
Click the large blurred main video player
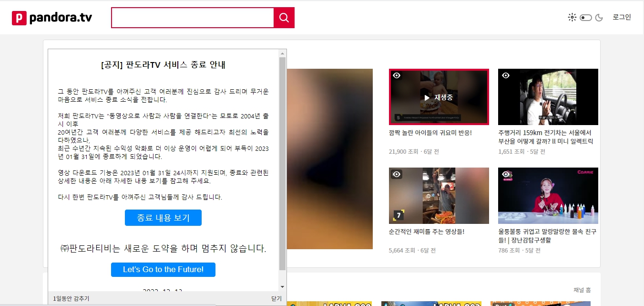329,159
